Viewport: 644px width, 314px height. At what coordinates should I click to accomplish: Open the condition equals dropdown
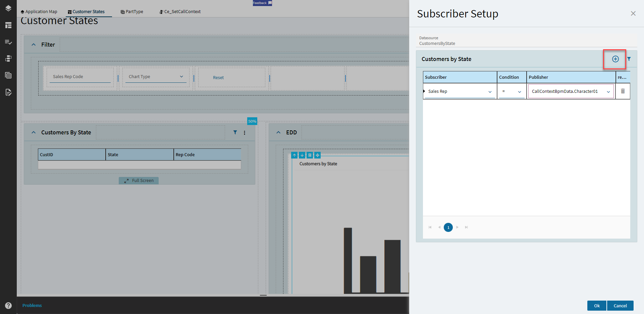click(x=512, y=91)
